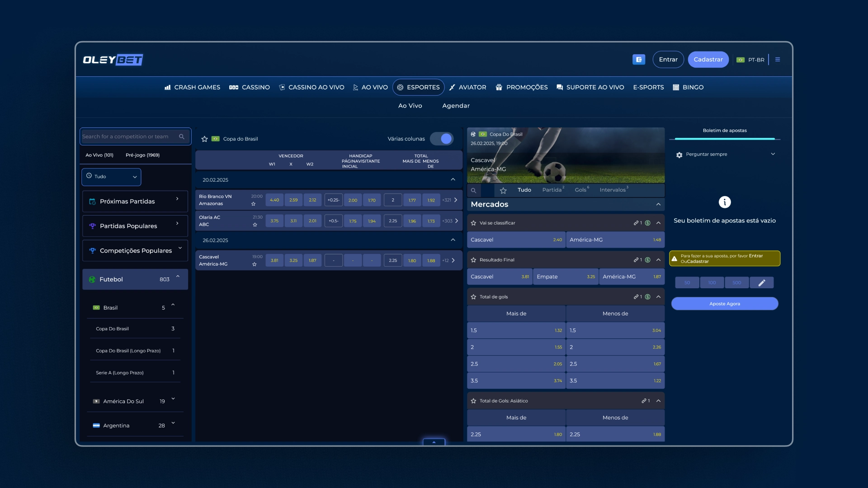Viewport: 868px width, 488px height.
Task: Select the 50 quick stake button
Action: point(687,283)
